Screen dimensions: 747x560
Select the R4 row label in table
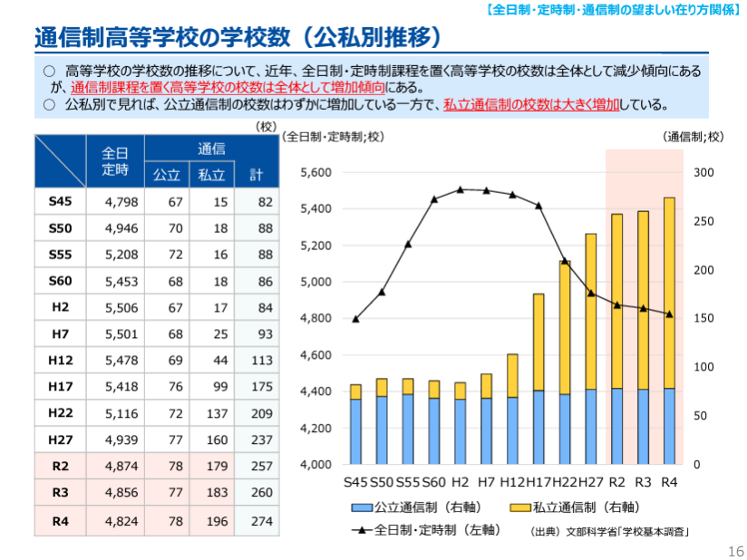[61, 521]
